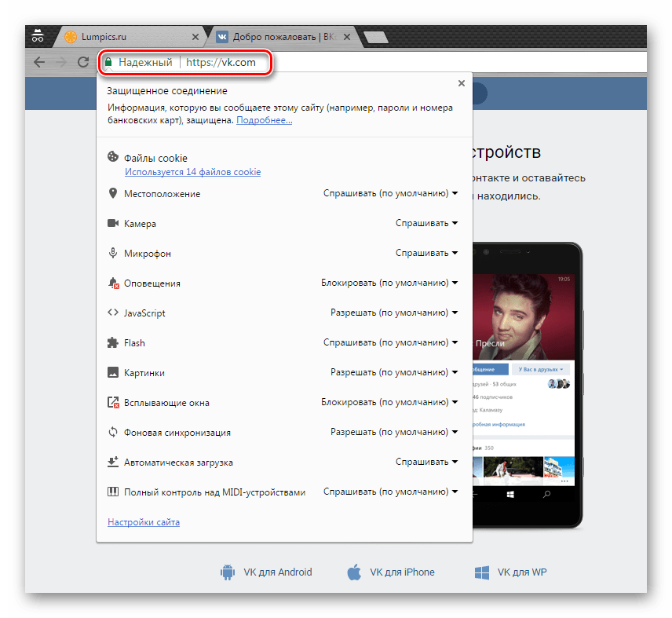Open the Камера permission dropdown
672x618 pixels.
(x=426, y=223)
